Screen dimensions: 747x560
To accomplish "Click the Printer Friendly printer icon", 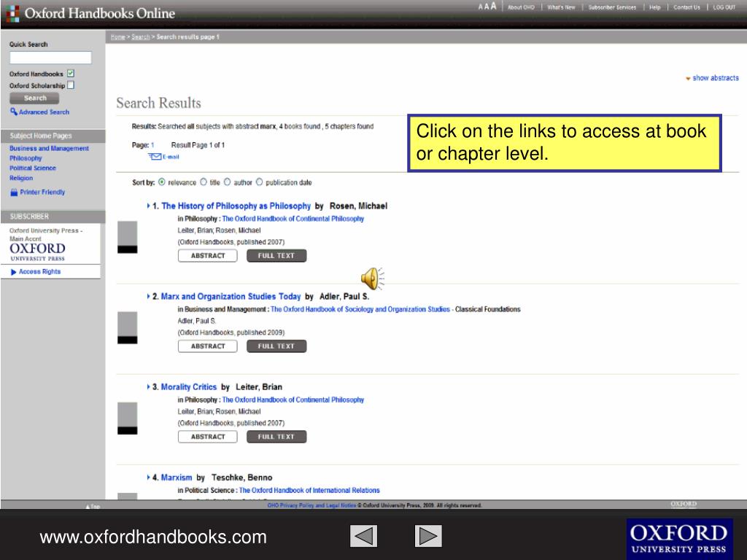I will point(14,192).
